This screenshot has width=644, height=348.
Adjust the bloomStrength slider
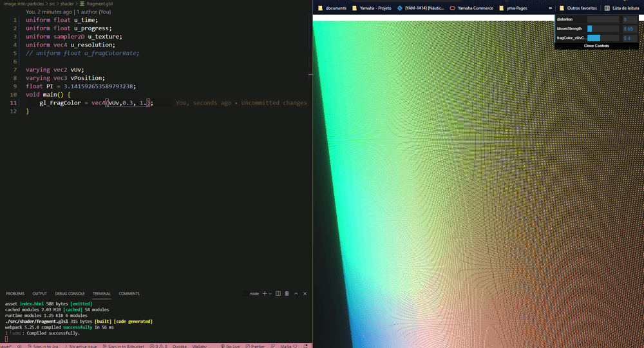(603, 29)
